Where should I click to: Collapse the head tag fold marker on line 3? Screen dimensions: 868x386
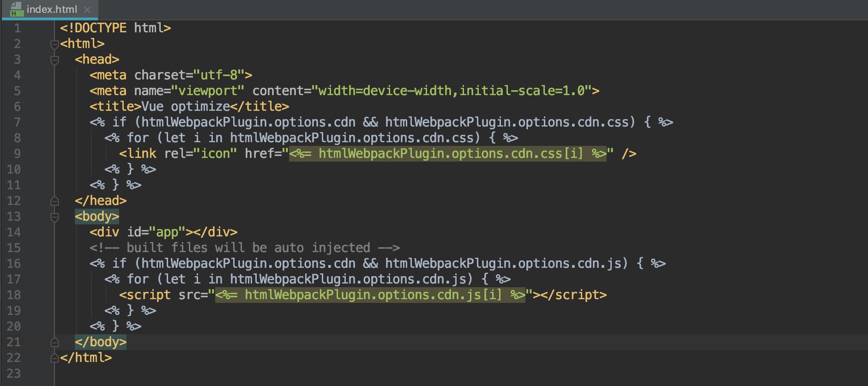tap(54, 60)
